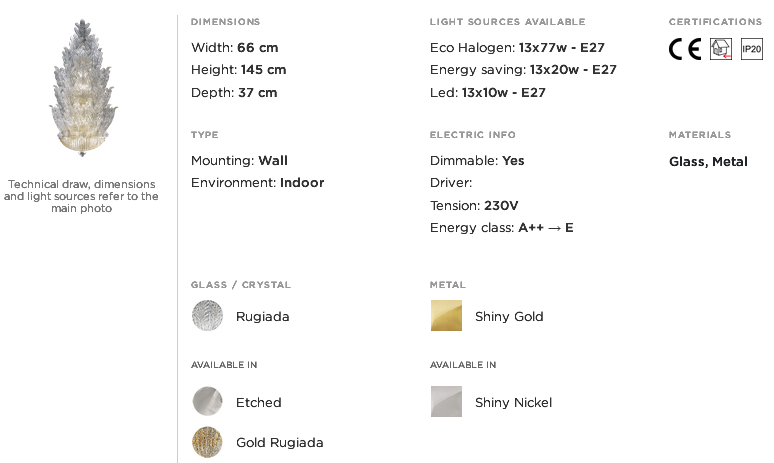The height and width of the screenshot is (463, 774).
Task: Select the Shiny Gold metal swatch
Action: click(x=446, y=315)
